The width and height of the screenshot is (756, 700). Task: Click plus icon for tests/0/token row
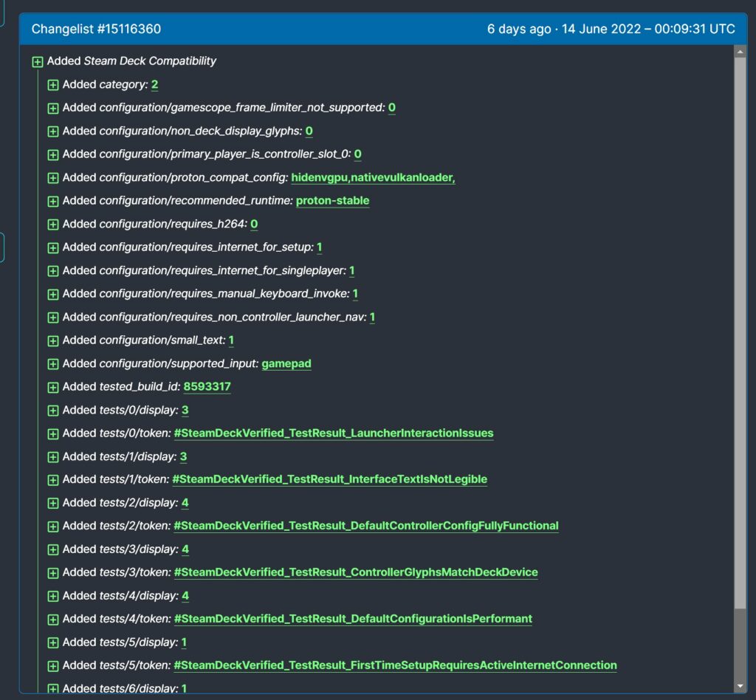tap(53, 434)
